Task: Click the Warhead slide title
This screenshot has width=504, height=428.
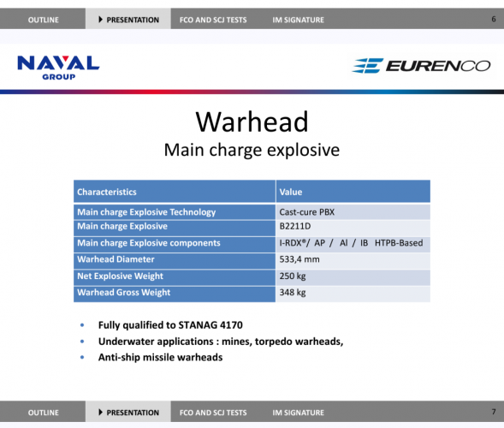Action: coord(252,122)
